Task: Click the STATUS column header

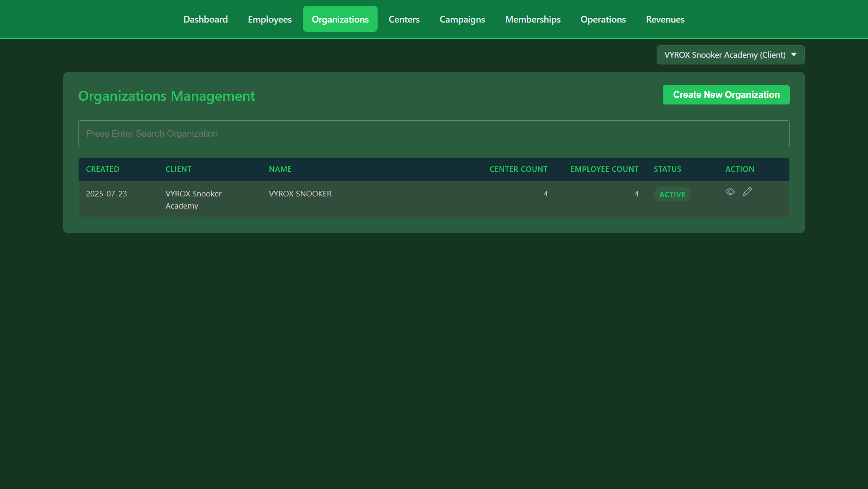Action: (667, 169)
